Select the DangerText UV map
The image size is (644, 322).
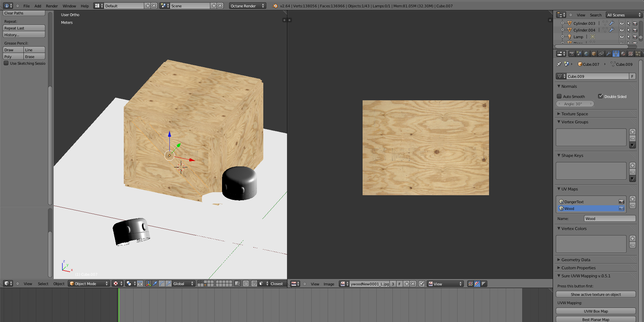[591, 202]
